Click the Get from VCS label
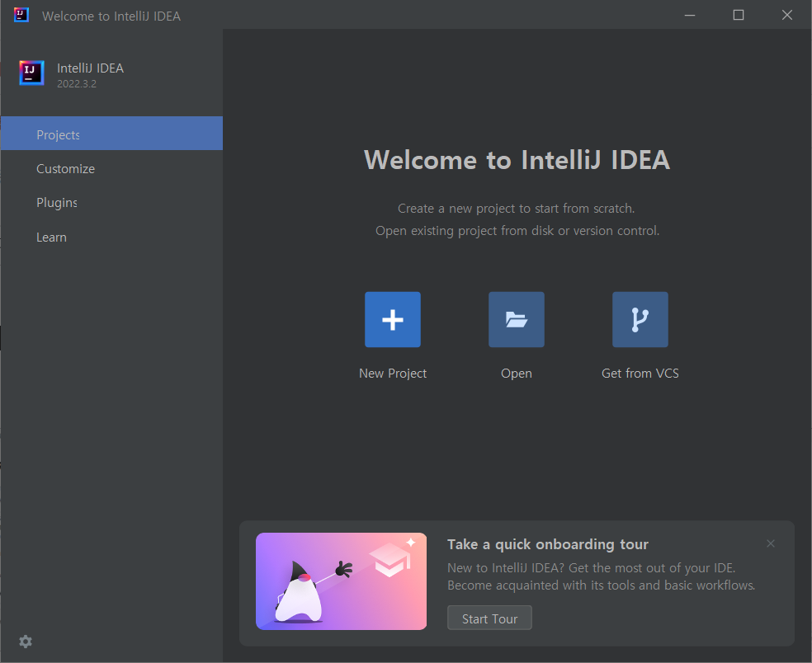Screen dimensions: 812x663 [x=640, y=373]
